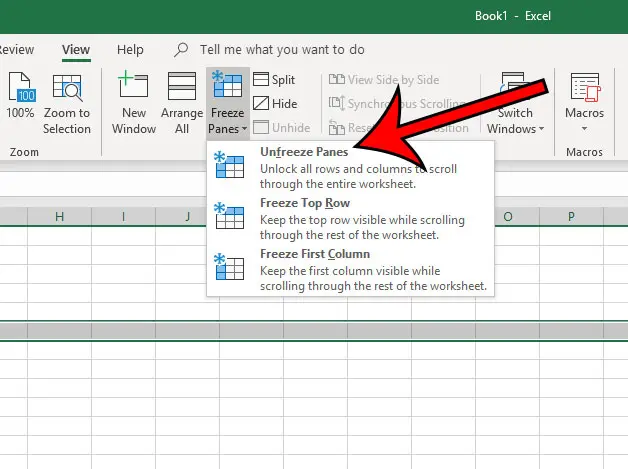
Task: Select column H header
Action: [59, 217]
